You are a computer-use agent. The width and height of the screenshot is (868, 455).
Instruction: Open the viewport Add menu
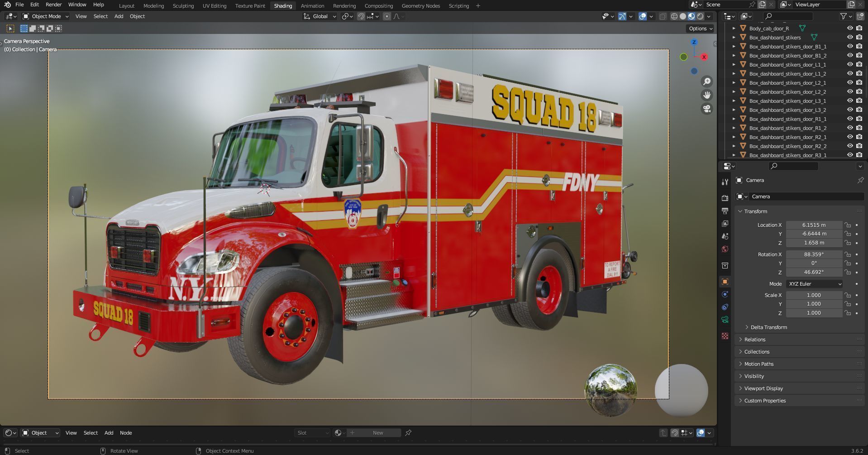coord(119,16)
